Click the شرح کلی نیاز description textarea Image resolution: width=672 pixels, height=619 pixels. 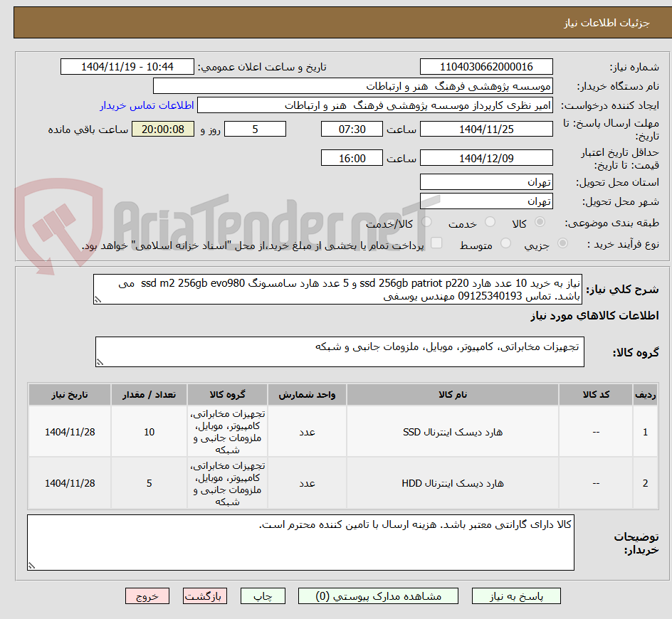coord(337,290)
